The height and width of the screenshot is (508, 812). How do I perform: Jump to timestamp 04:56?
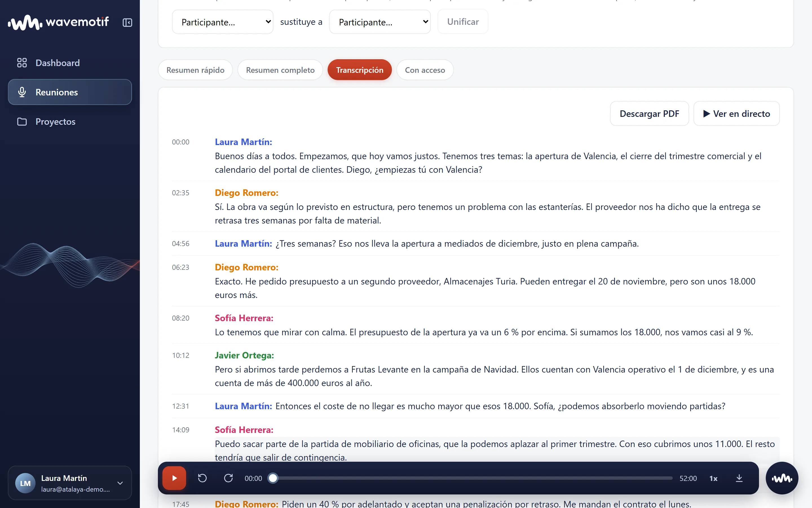[x=180, y=244]
